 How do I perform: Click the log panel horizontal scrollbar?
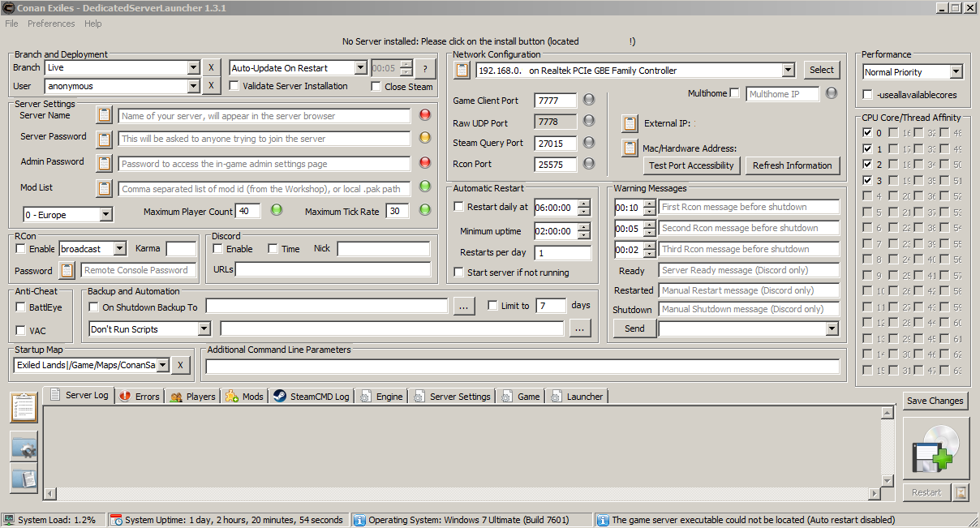point(462,494)
